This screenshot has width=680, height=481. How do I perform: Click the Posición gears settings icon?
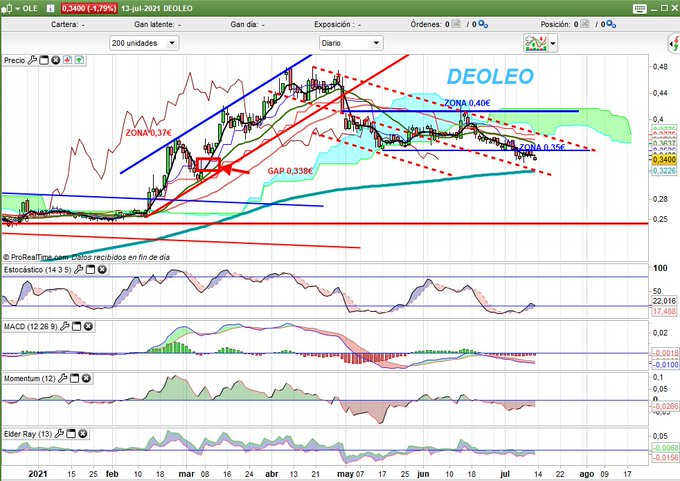click(x=611, y=25)
